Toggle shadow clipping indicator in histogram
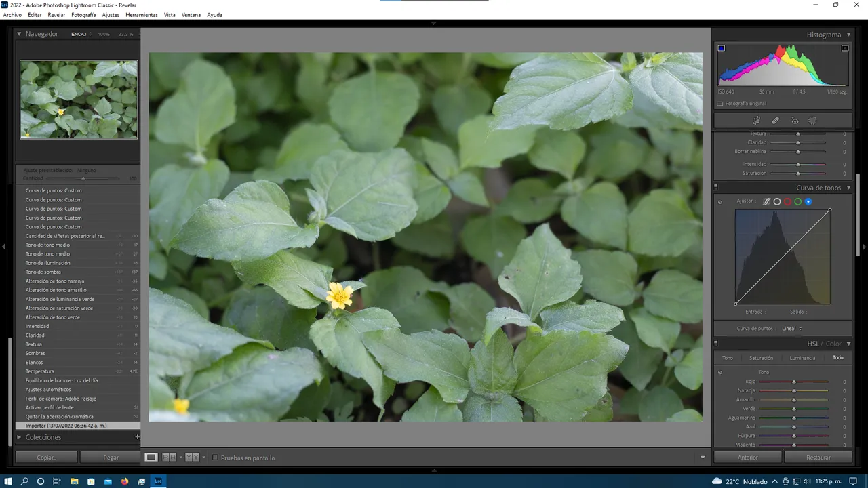This screenshot has height=488, width=868. tap(721, 48)
